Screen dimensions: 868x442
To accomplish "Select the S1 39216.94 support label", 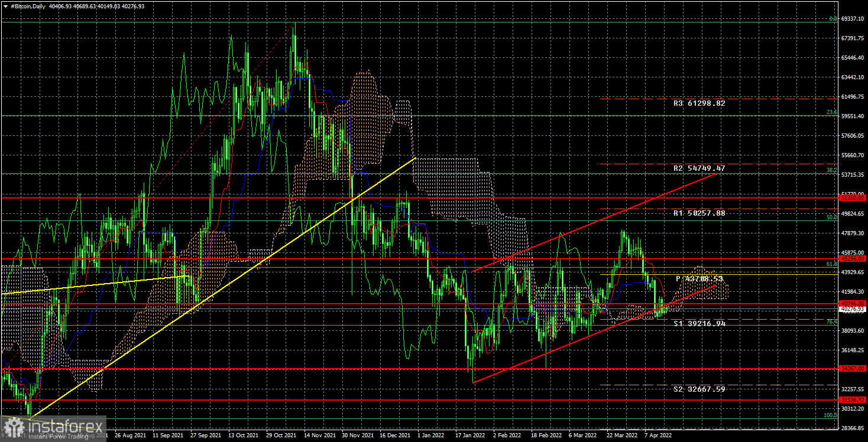I will click(699, 324).
